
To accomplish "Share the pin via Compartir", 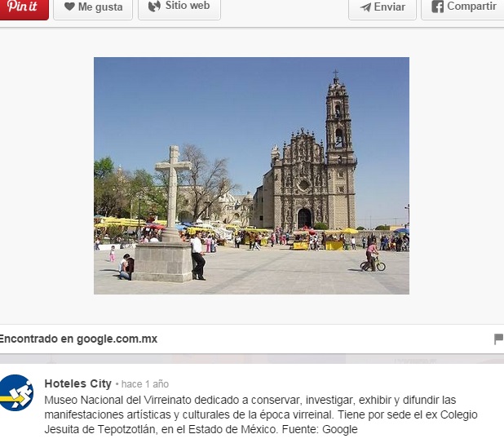I will tap(471, 7).
